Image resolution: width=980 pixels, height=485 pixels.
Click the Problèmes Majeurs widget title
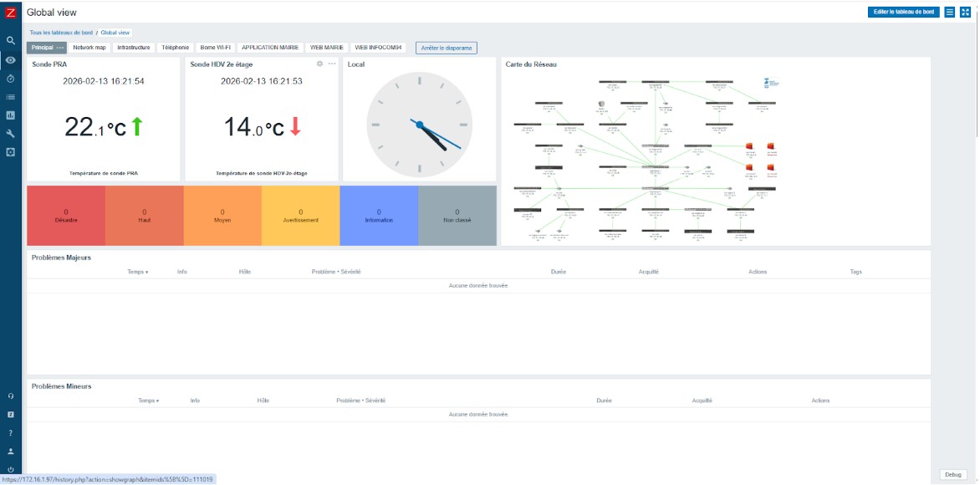tap(61, 258)
